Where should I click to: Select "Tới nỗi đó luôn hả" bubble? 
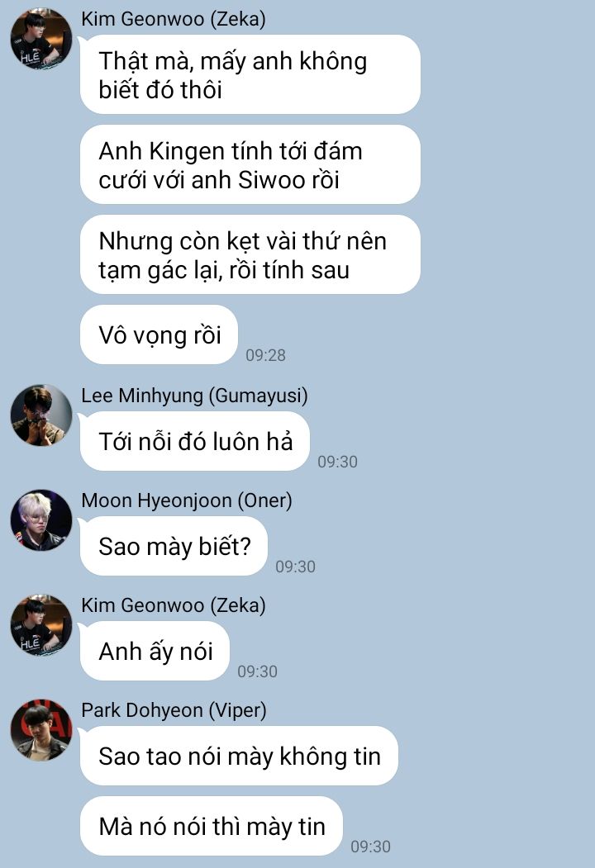pyautogui.click(x=195, y=442)
